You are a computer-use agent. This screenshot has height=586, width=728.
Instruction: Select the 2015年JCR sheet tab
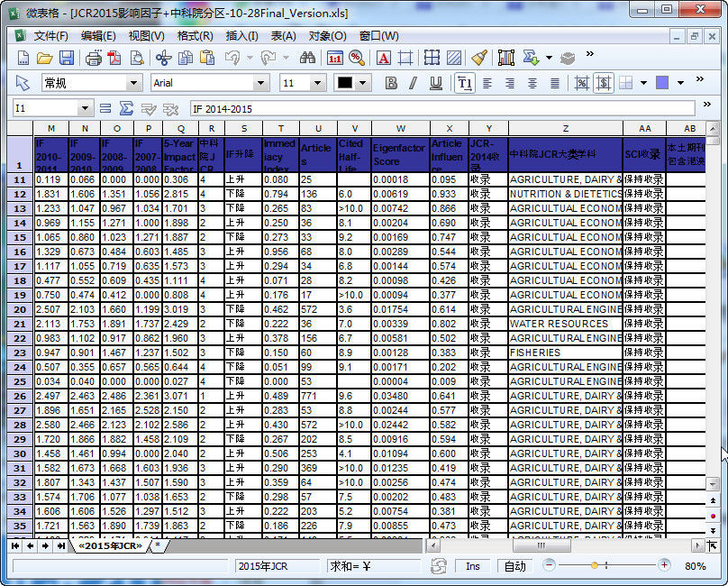(x=110, y=545)
